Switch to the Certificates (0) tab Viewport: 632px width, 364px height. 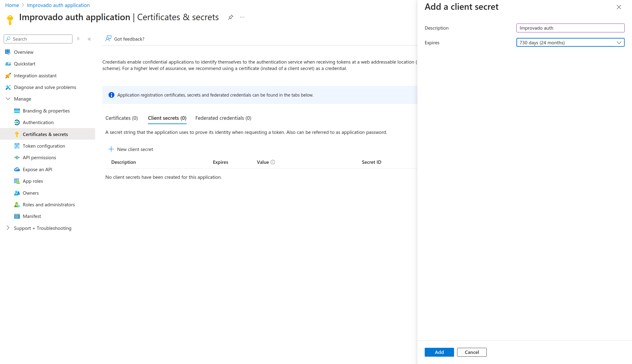(122, 118)
